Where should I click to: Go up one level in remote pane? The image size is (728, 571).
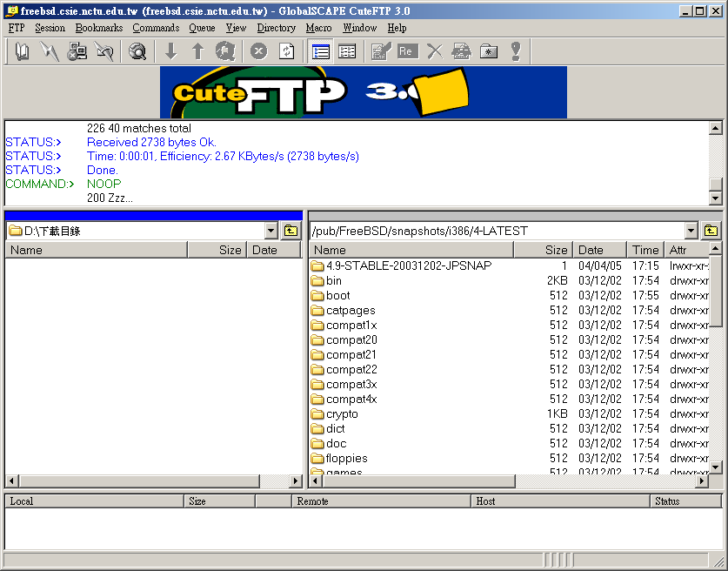point(711,231)
